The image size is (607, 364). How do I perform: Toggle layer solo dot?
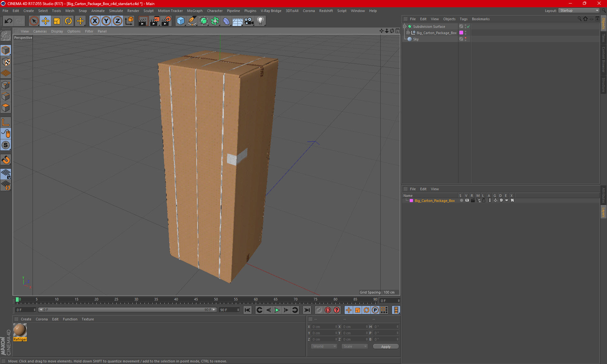pos(461,200)
